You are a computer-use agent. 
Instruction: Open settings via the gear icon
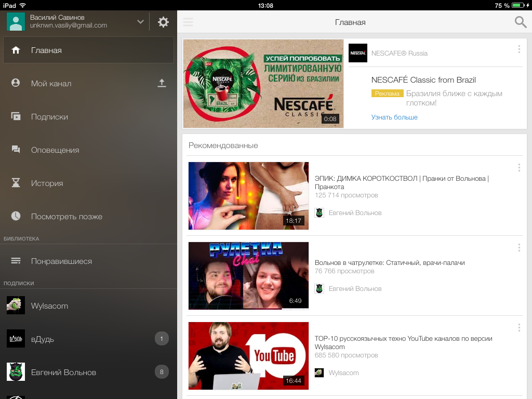tap(163, 22)
